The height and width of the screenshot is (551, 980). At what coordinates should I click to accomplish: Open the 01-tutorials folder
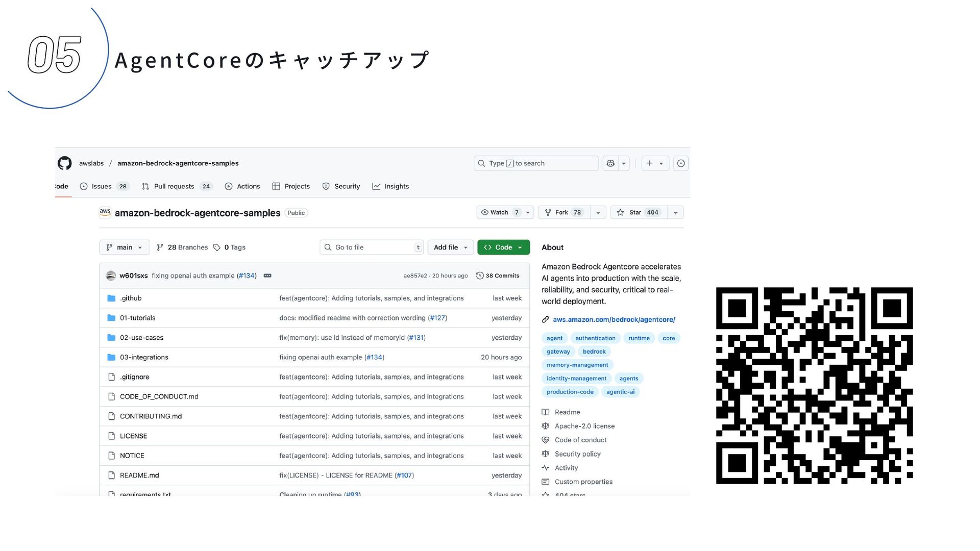137,318
